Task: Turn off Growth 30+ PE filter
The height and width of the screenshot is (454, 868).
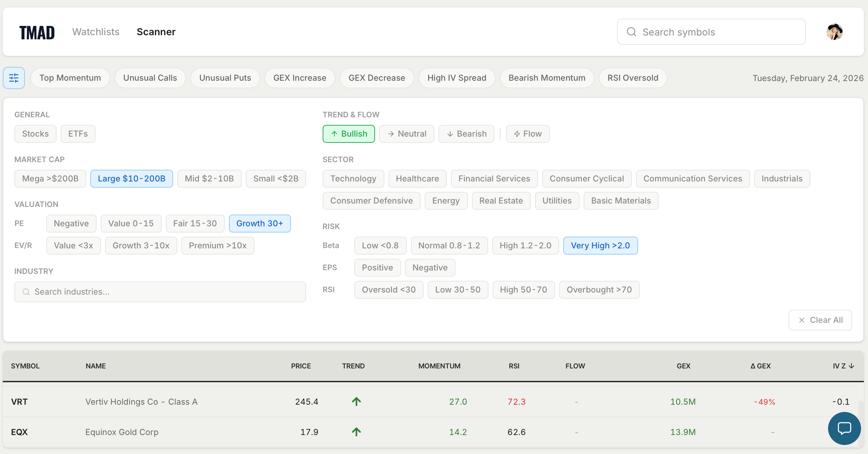Action: (x=260, y=224)
